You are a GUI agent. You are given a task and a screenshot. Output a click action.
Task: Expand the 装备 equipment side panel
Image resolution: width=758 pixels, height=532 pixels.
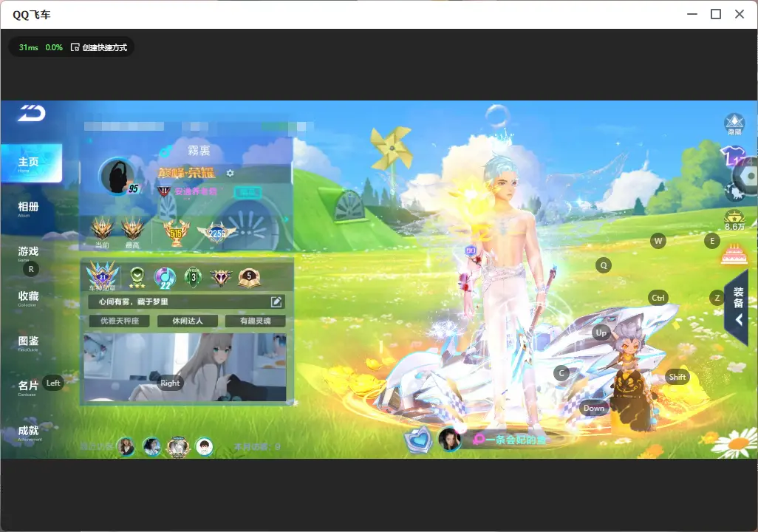coord(738,307)
